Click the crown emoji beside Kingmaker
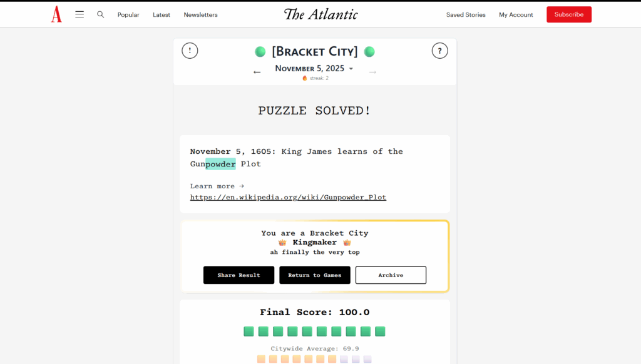Viewport: 641px width, 364px height. point(284,242)
